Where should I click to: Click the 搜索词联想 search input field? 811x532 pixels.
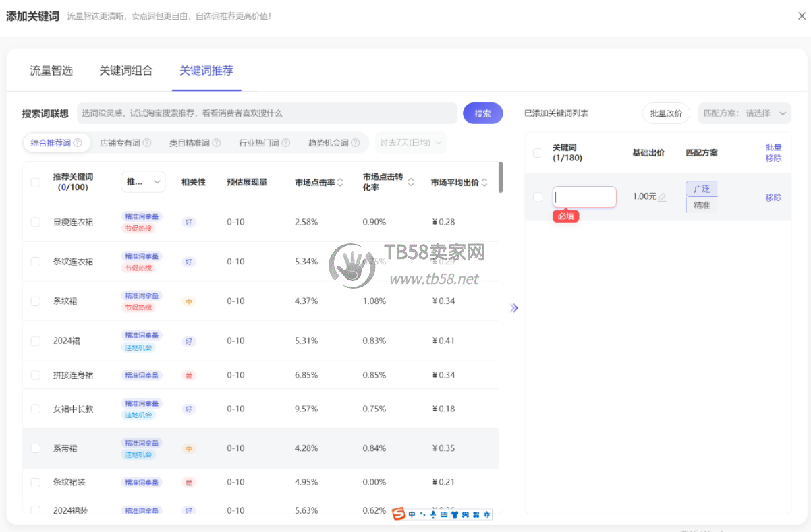pos(267,113)
